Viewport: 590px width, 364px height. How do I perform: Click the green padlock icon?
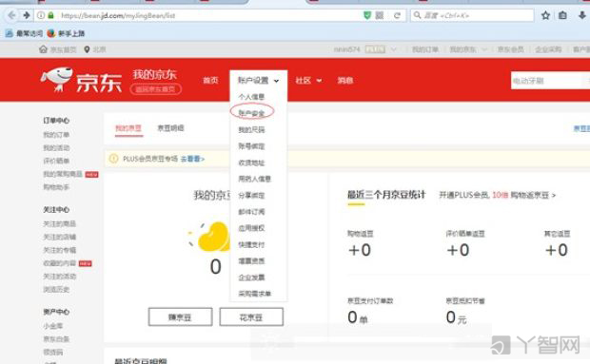50,15
